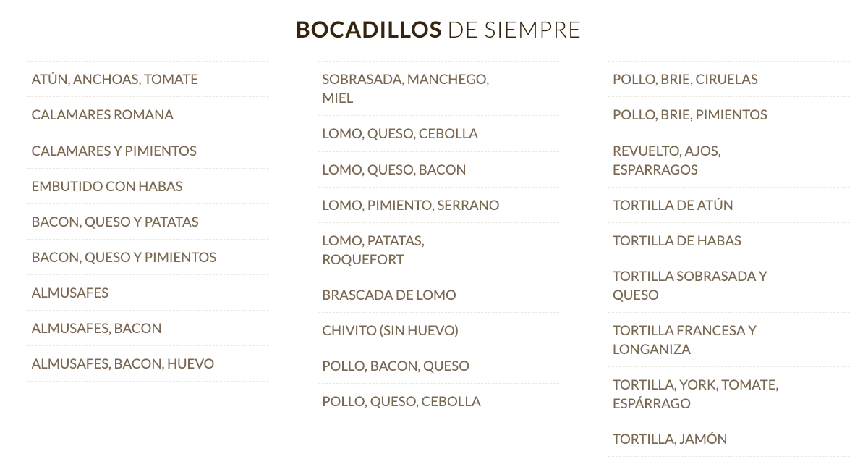Click the BOCADILLOS DE SIEMPRE heading
The image size is (868, 475).
pos(438,30)
